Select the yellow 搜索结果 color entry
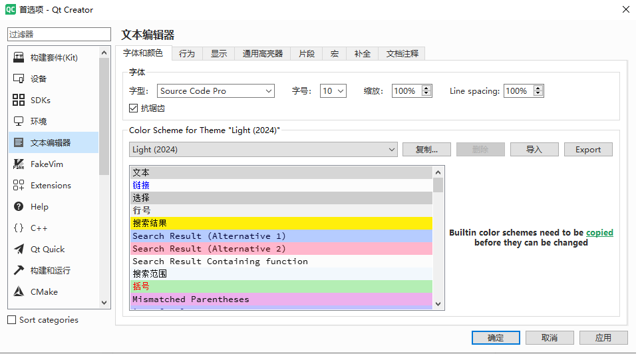The height and width of the screenshot is (354, 644). tap(281, 224)
